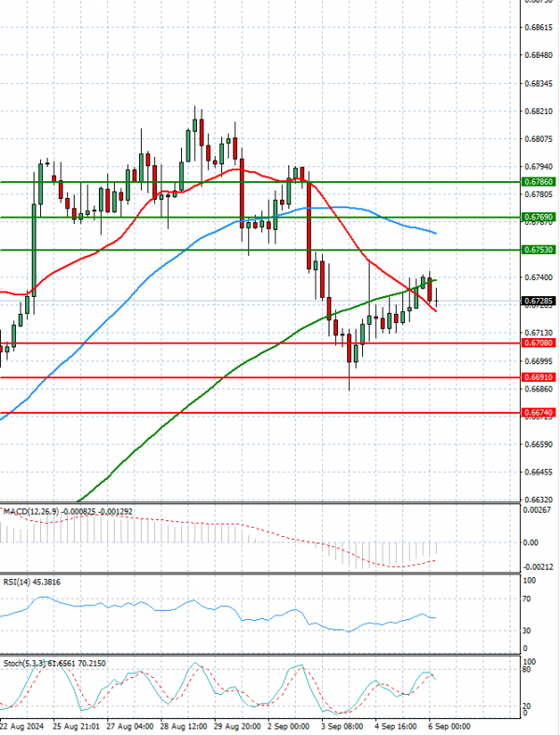Click the 0.00267 MACD scale value
The width and height of the screenshot is (560, 735).
pos(536,509)
